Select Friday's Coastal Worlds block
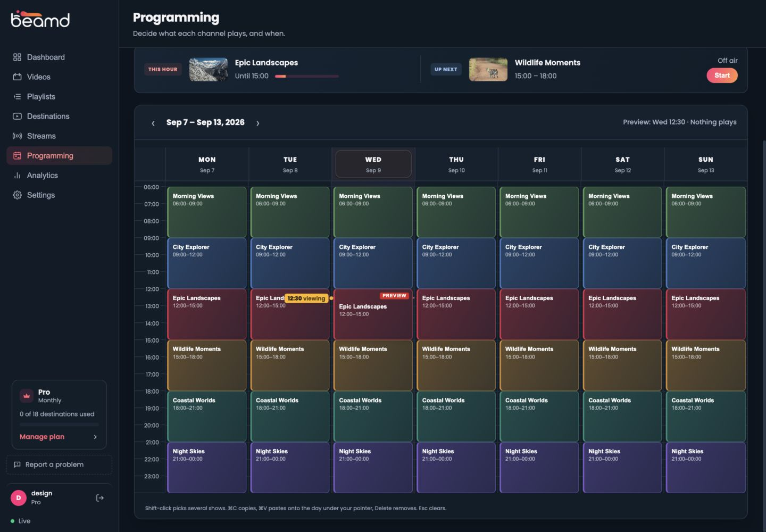This screenshot has height=532, width=766. pos(539,416)
